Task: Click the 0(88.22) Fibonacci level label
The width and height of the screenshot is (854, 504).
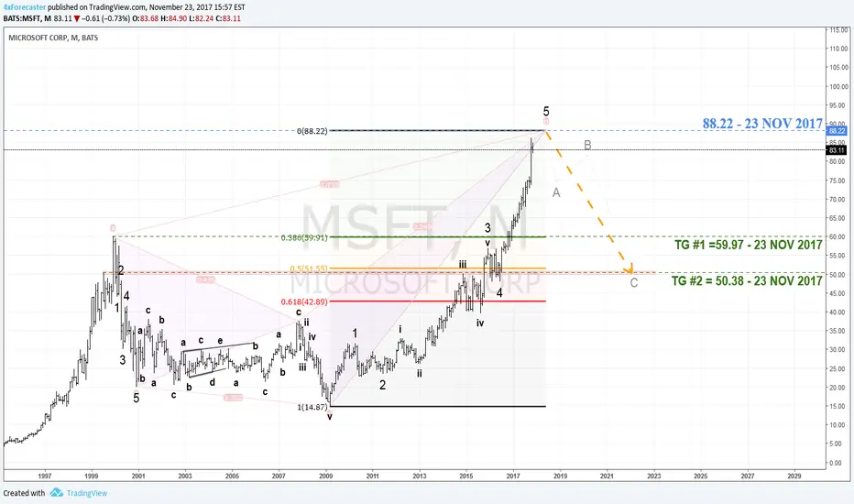Action: 312,131
